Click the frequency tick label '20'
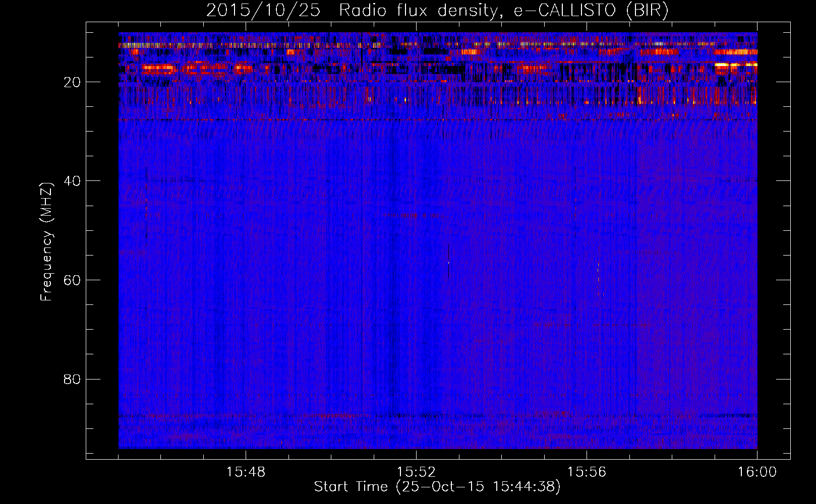The image size is (816, 504). pyautogui.click(x=73, y=82)
